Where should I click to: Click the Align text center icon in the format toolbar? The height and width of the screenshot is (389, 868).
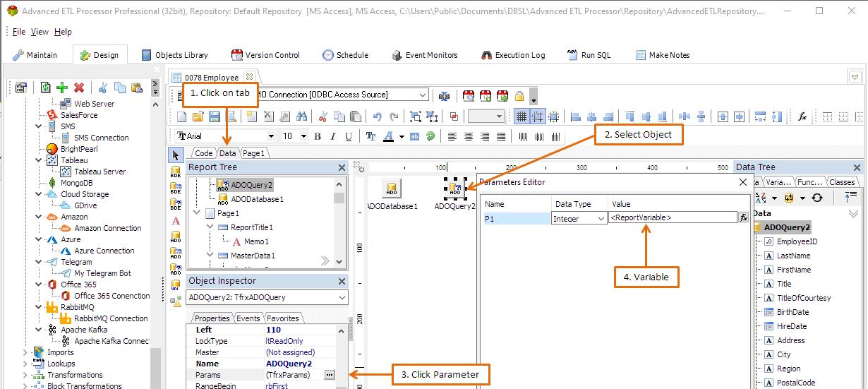[x=469, y=136]
